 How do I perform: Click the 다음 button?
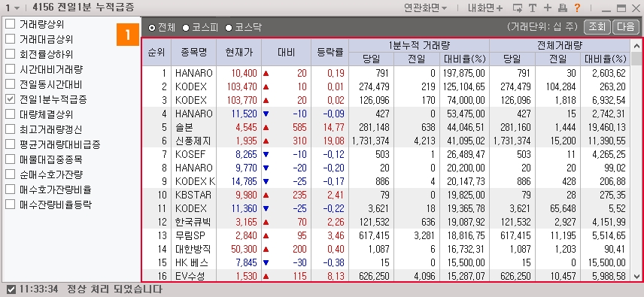coord(625,27)
